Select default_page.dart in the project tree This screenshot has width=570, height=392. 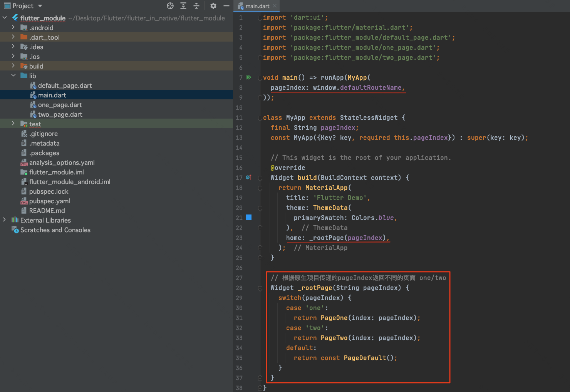pyautogui.click(x=65, y=85)
